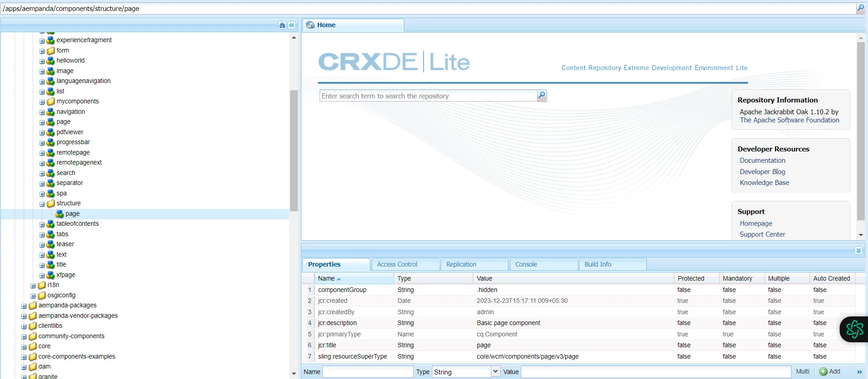Expand the core-components-examples folder
The image size is (868, 379).
tap(24, 357)
